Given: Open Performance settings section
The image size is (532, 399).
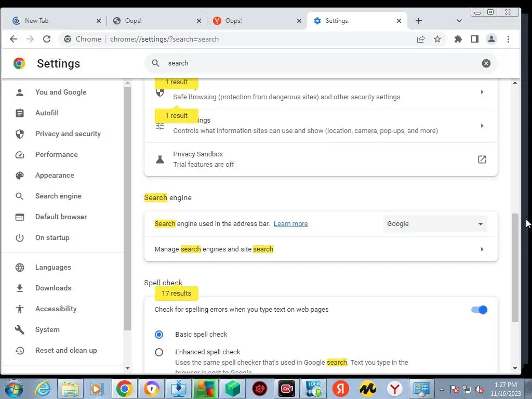Looking at the screenshot, I should click(56, 154).
